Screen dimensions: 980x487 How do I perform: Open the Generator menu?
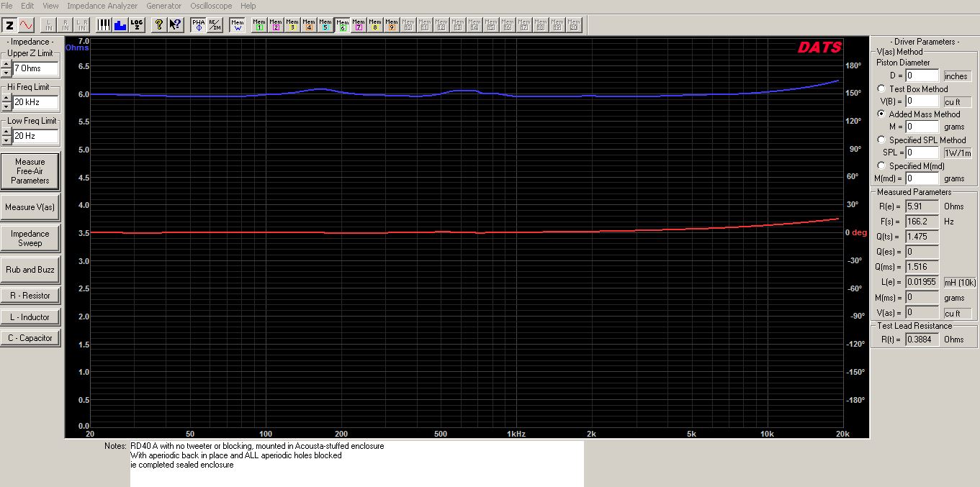tap(164, 6)
